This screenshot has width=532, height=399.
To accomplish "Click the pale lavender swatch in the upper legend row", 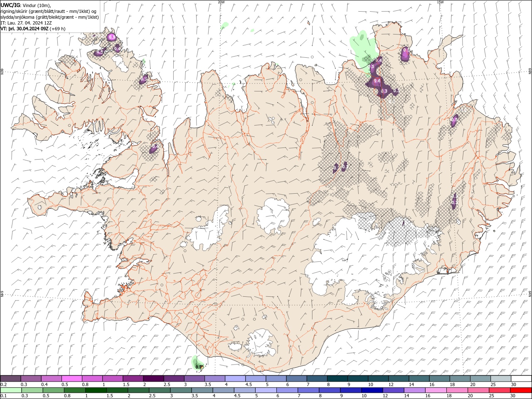I will [235, 379].
